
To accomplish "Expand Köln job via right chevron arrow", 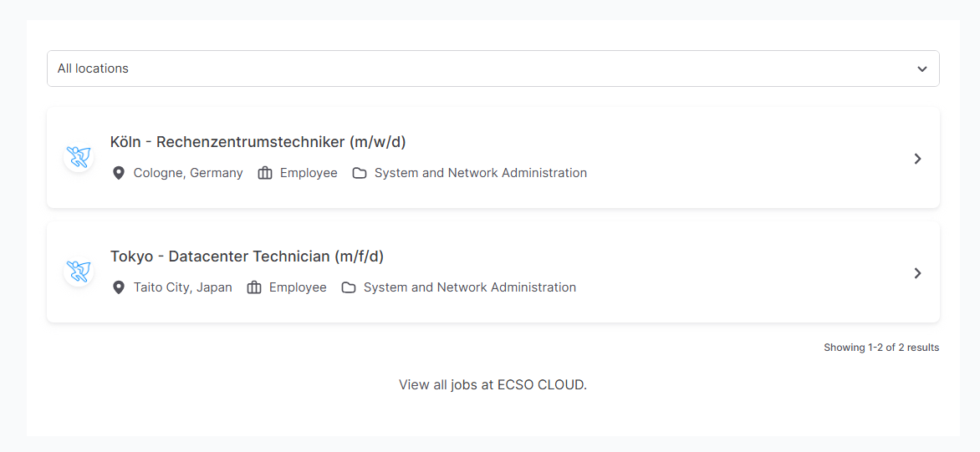I will 917,158.
